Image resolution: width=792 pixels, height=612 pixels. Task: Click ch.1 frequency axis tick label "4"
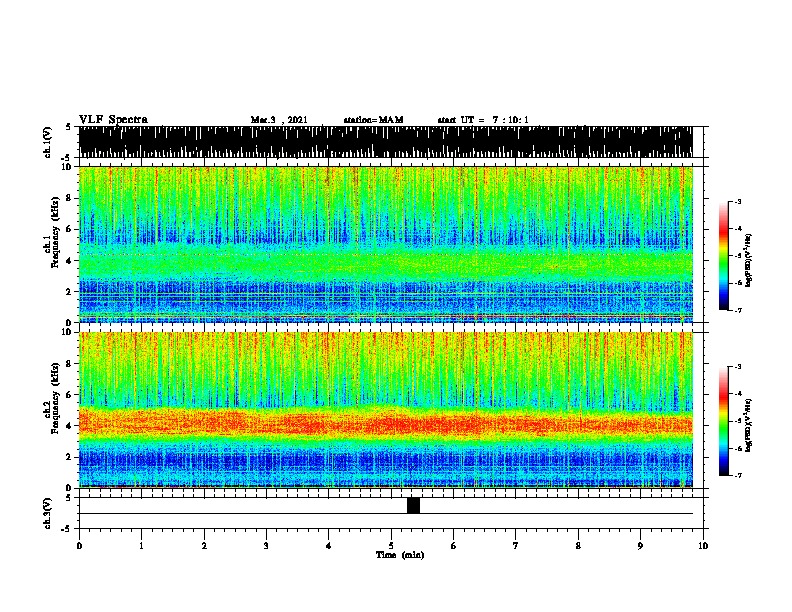tap(70, 261)
